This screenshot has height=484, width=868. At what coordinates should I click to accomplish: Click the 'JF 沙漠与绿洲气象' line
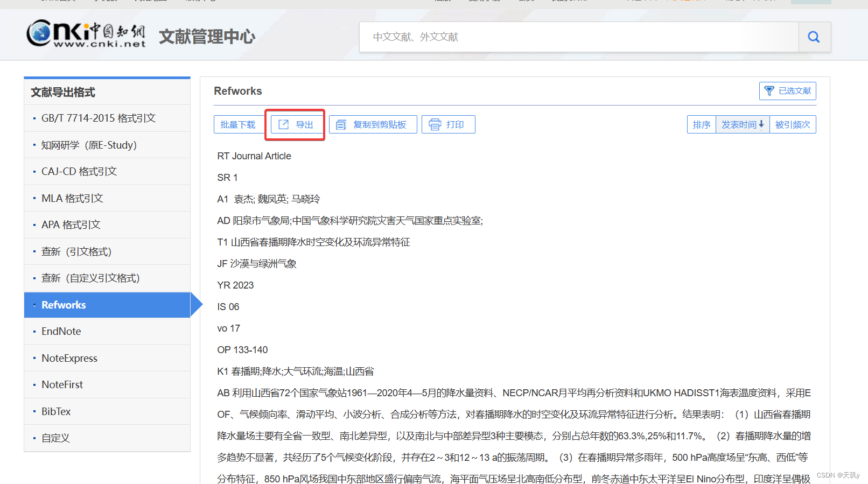pyautogui.click(x=257, y=264)
